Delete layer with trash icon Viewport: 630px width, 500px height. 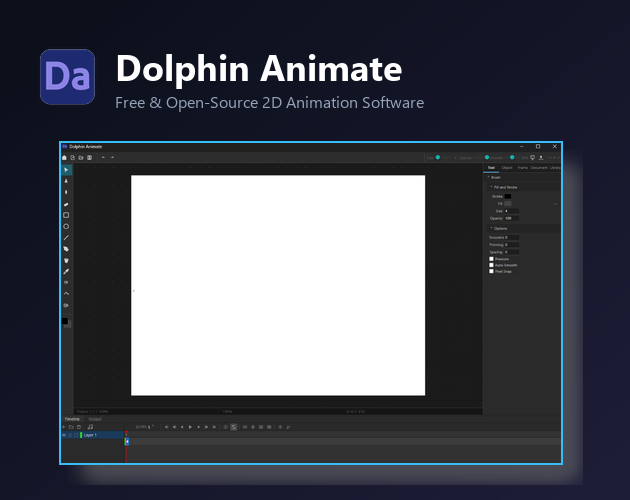point(79,427)
